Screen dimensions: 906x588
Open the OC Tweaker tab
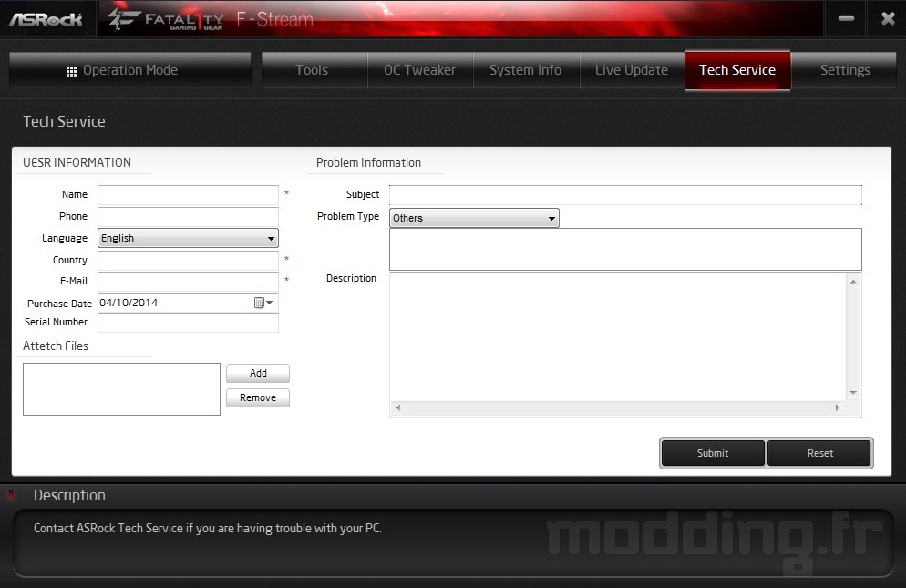click(420, 70)
